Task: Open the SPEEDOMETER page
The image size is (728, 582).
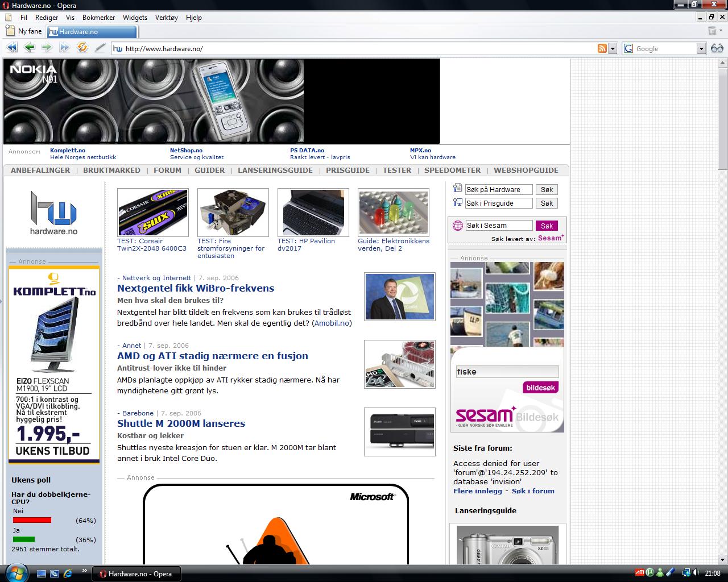Action: pyautogui.click(x=452, y=170)
